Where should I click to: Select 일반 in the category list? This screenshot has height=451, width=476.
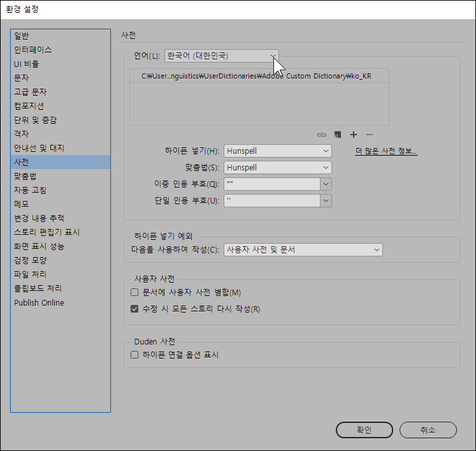[61, 36]
